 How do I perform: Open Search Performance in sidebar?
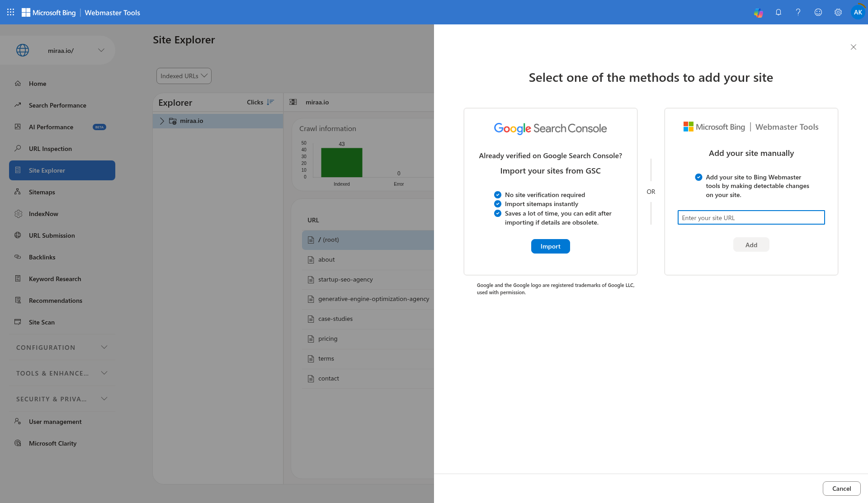coord(62,105)
